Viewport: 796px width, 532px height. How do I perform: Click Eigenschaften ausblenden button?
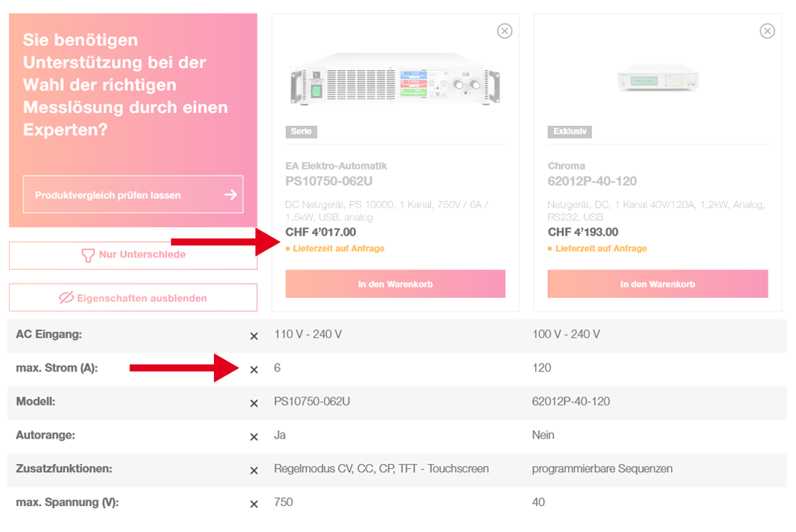pos(133,297)
